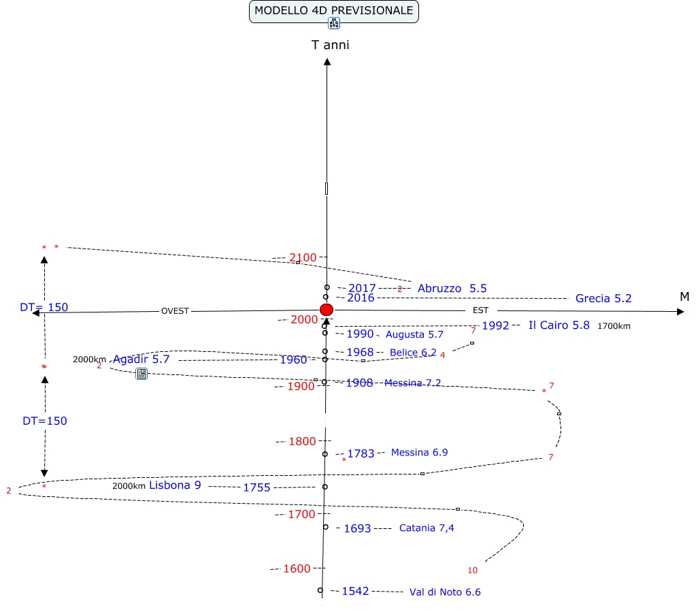Screen dimensions: 700x612
Task: Select the red number 10 label
Action: tap(472, 570)
